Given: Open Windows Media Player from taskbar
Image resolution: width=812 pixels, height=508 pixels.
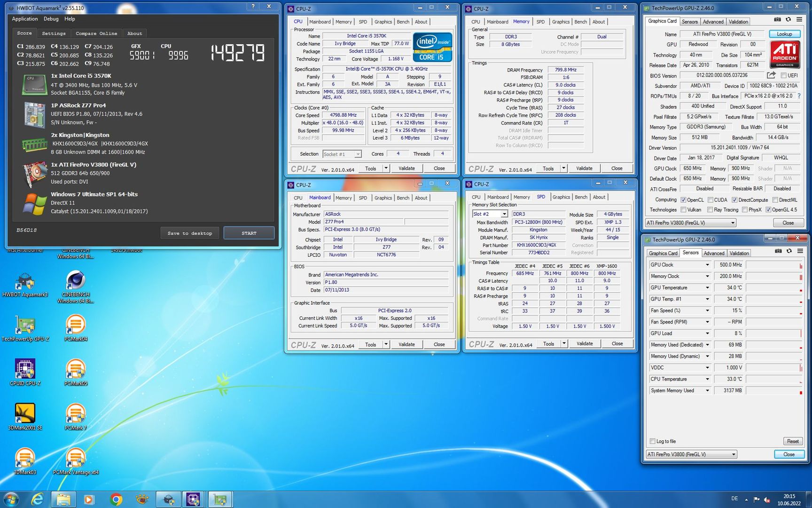Looking at the screenshot, I should point(89,499).
